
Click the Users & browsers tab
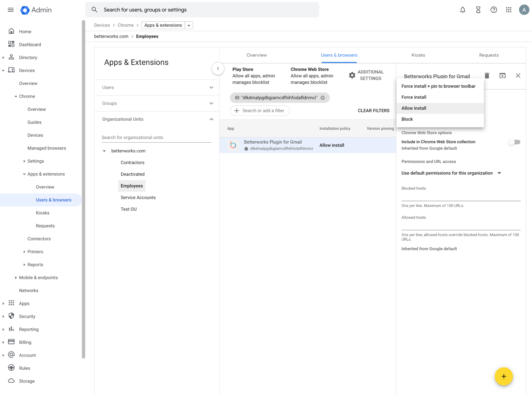click(x=339, y=55)
